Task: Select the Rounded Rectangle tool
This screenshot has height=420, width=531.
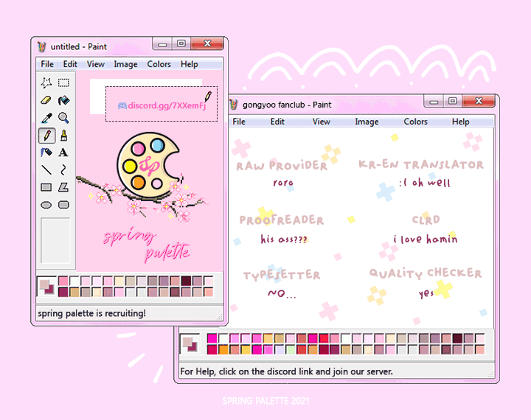Action: (64, 205)
